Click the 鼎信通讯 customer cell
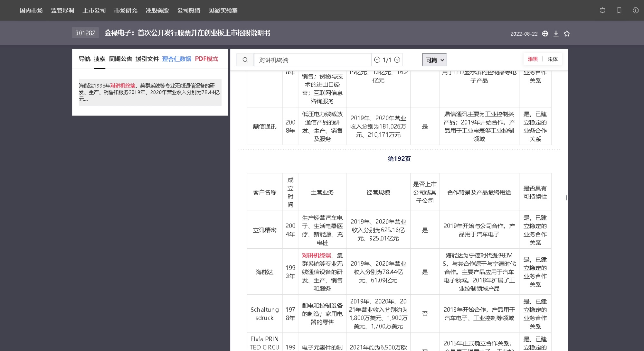The width and height of the screenshot is (644, 351). 265,126
